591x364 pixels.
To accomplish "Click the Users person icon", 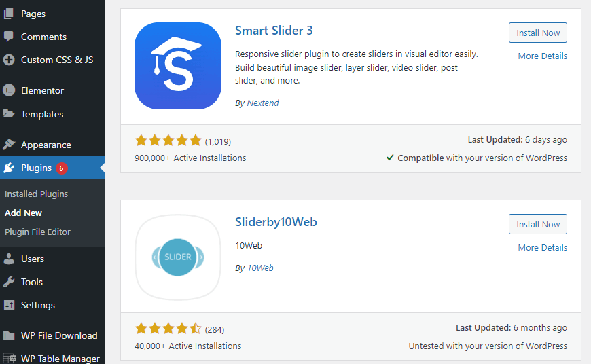I will [x=9, y=259].
